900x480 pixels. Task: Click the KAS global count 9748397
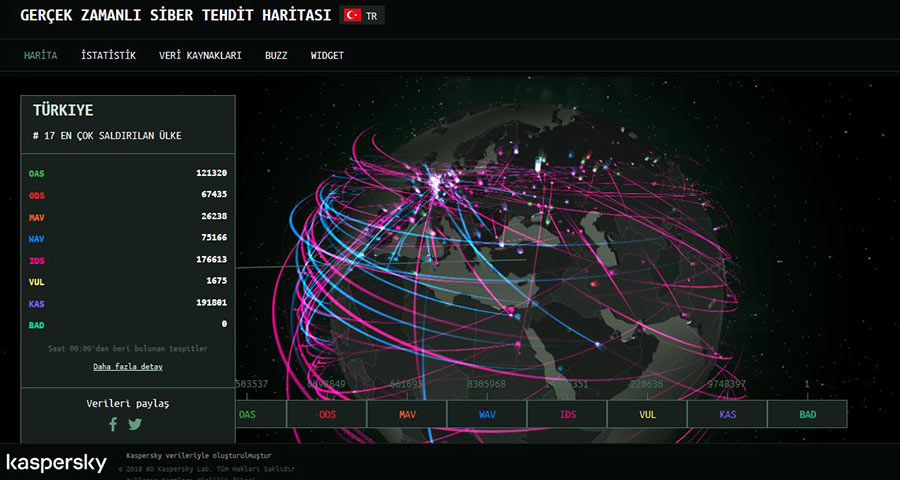point(727,384)
